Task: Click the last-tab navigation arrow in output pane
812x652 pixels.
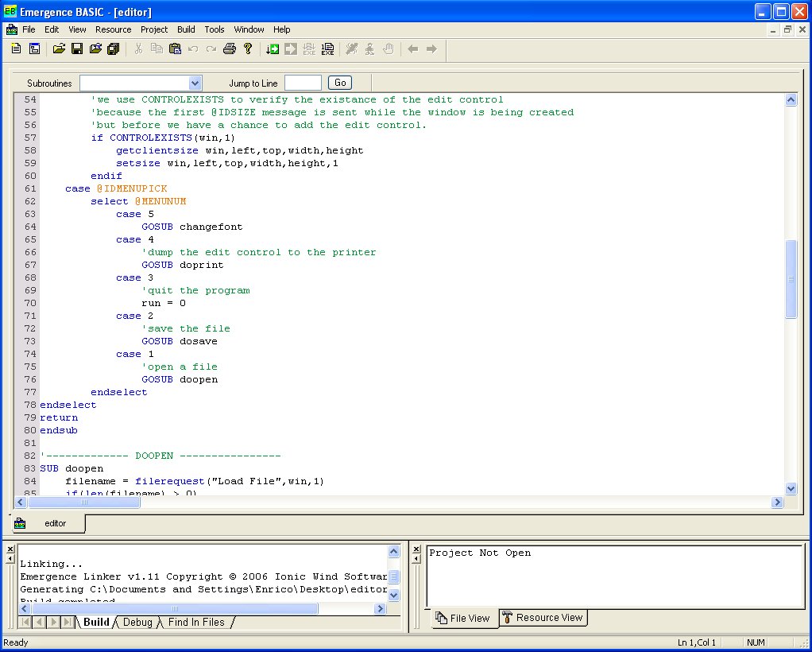Action: 68,622
